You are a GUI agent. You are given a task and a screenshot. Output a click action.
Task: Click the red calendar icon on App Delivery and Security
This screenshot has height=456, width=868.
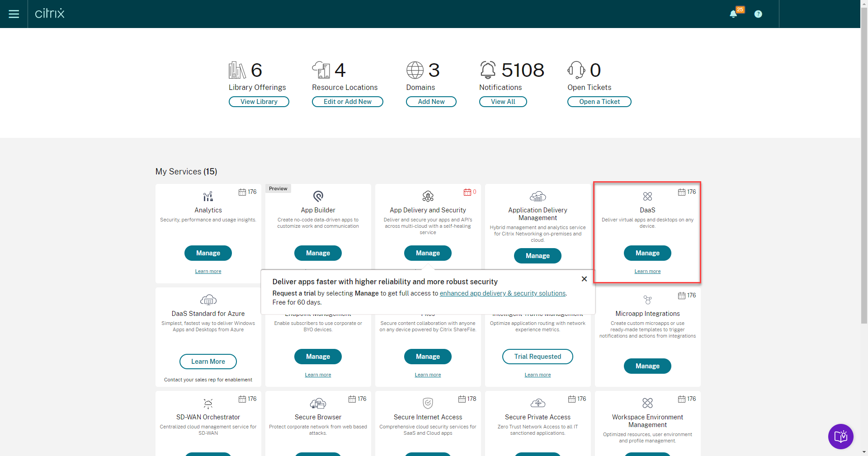[x=467, y=192]
